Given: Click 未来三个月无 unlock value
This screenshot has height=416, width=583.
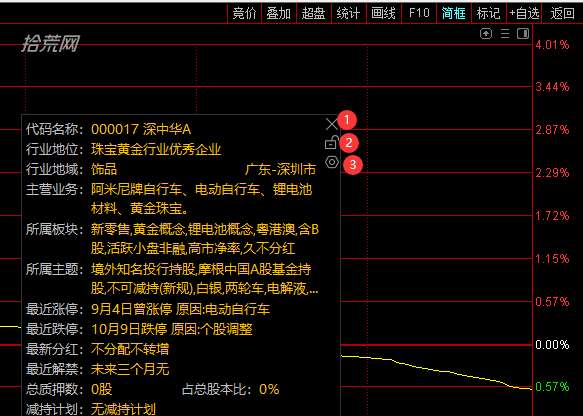Looking at the screenshot, I should [x=130, y=370].
